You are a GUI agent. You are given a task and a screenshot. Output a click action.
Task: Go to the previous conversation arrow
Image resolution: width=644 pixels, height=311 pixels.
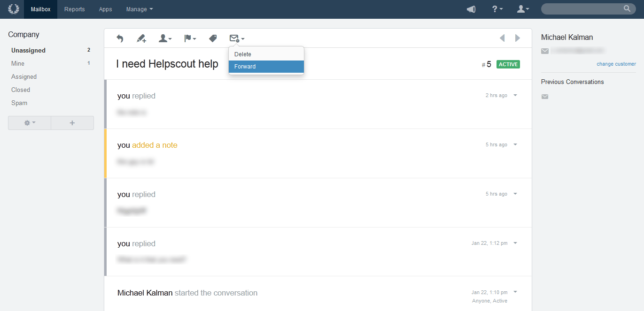[502, 38]
